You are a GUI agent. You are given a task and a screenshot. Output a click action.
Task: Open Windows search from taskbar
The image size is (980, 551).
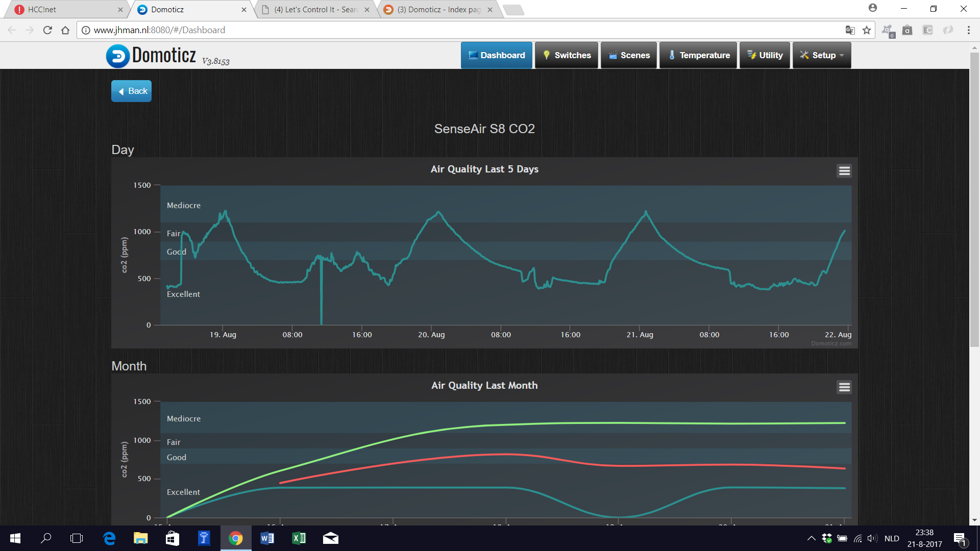46,538
